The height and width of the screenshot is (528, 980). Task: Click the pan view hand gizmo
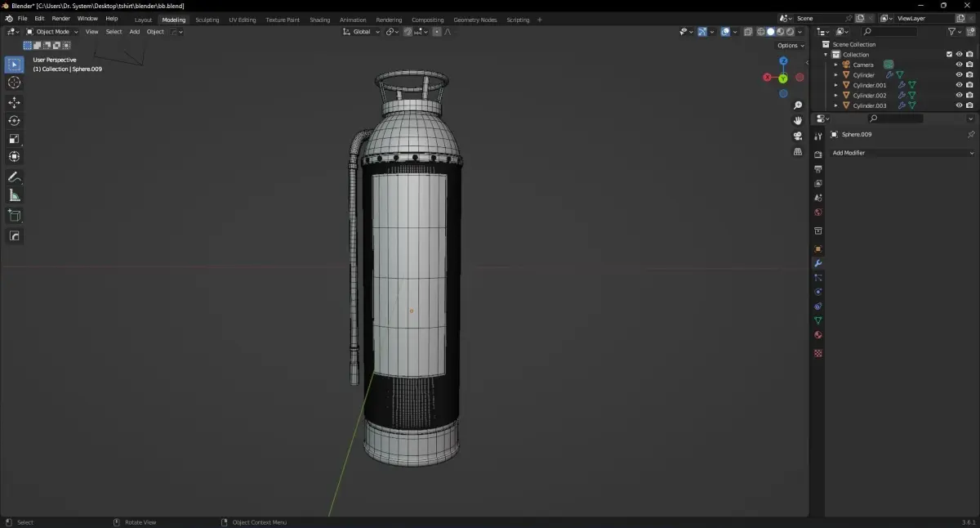798,120
